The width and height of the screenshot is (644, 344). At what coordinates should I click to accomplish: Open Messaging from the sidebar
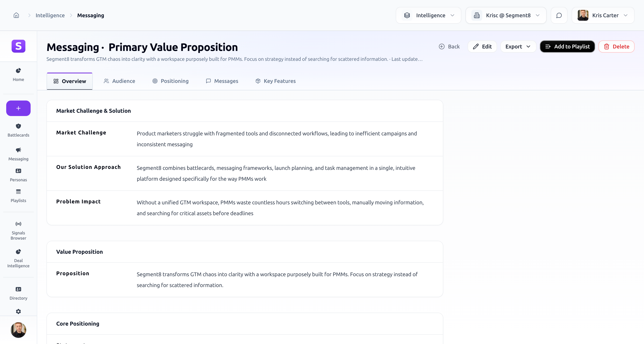click(x=18, y=154)
